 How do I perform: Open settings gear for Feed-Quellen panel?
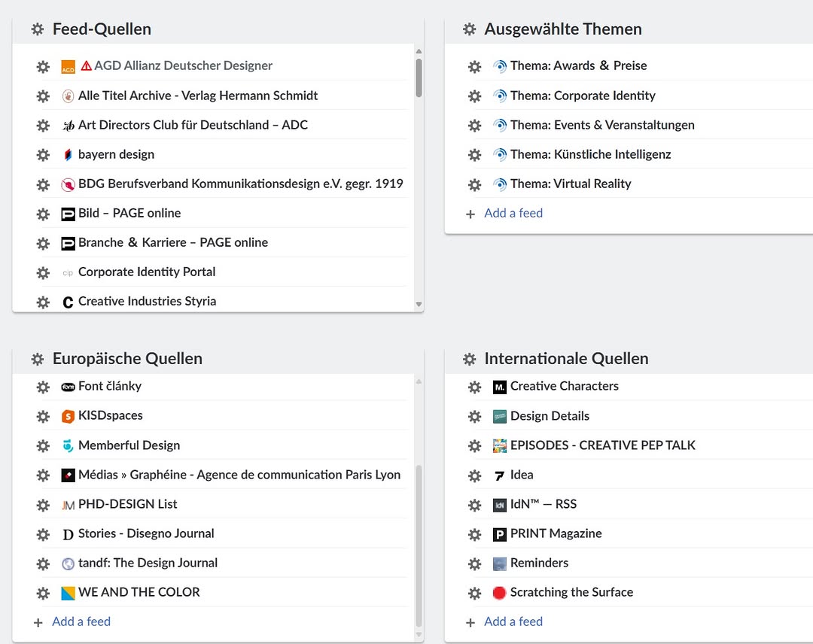(x=38, y=29)
